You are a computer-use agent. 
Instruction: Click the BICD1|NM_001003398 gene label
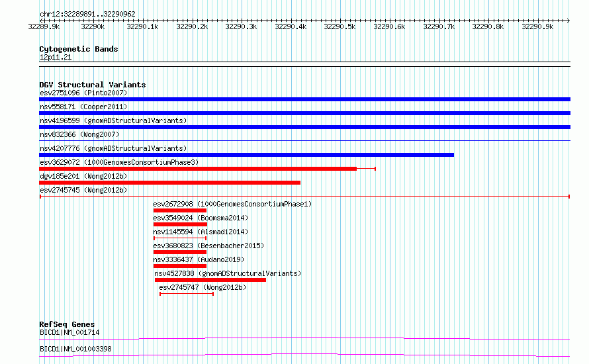75,349
